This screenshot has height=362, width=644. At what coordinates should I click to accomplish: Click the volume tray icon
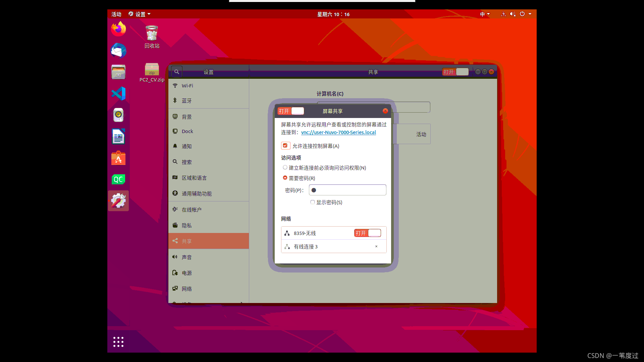[513, 14]
